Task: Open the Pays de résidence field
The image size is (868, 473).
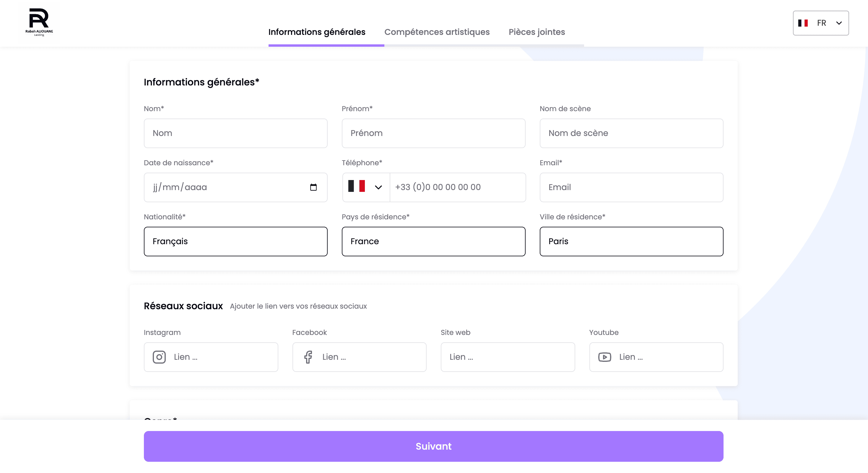Action: (433, 241)
